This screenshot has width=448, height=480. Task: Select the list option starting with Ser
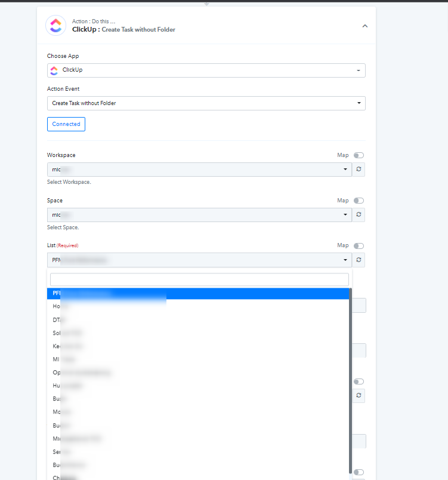198,451
